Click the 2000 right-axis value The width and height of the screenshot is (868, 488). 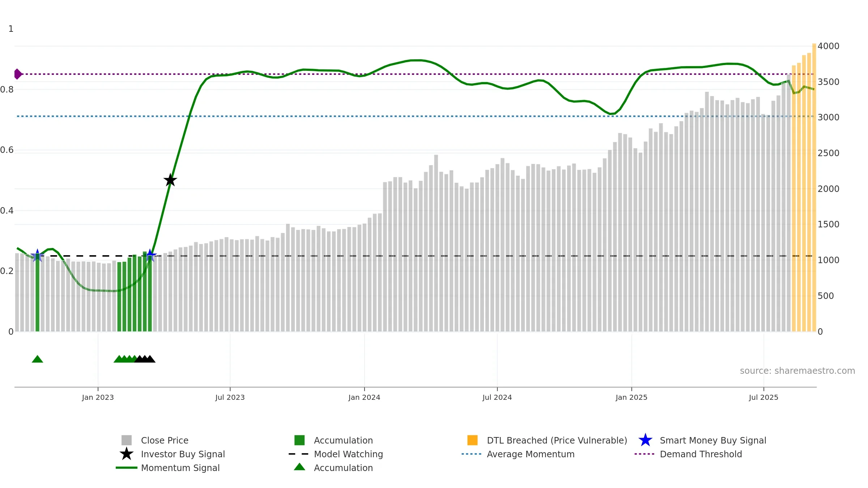pyautogui.click(x=829, y=189)
